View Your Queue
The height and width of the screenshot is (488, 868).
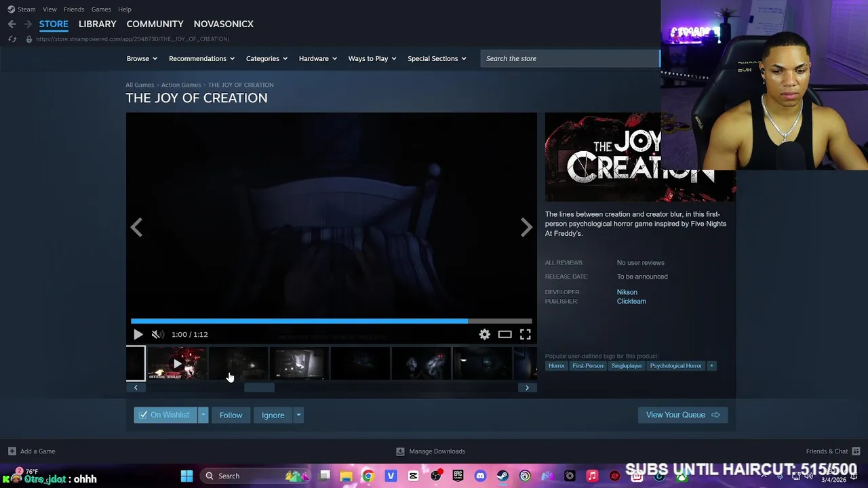pyautogui.click(x=683, y=415)
